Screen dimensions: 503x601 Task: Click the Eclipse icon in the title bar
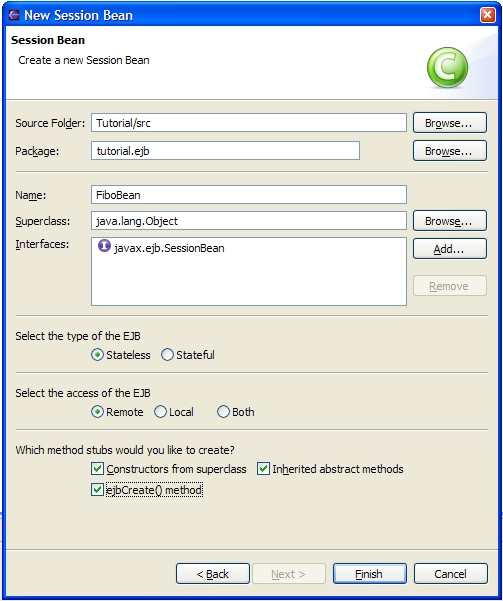(x=14, y=15)
